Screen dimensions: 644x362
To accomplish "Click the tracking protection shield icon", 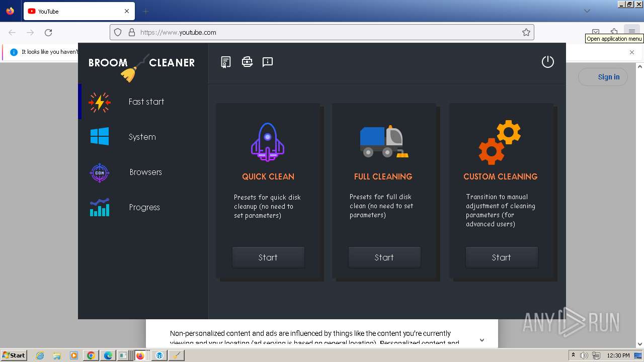I will pos(118,32).
